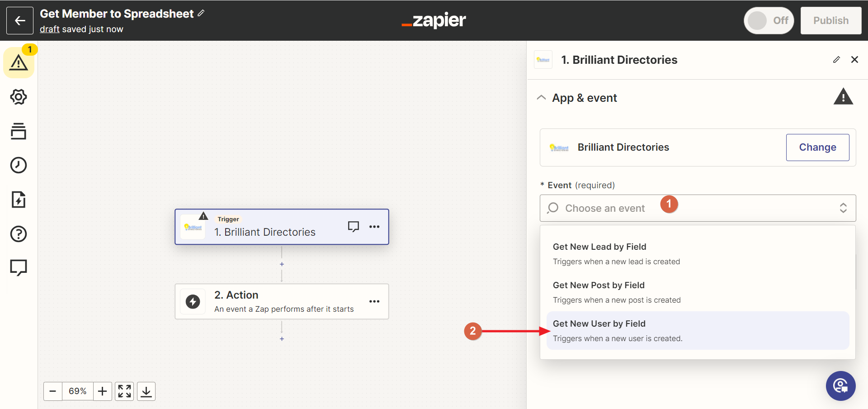Open the trigger step ellipsis menu
This screenshot has width=868, height=409.
point(374,226)
